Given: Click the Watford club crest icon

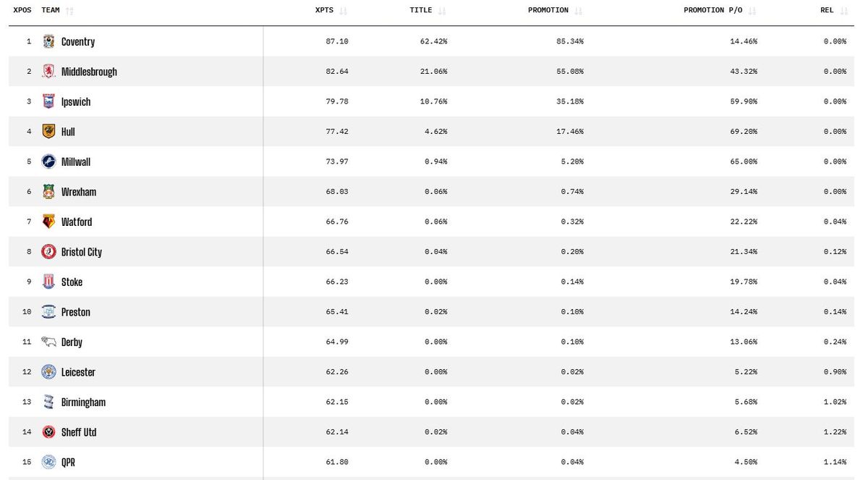Looking at the screenshot, I should click(48, 222).
